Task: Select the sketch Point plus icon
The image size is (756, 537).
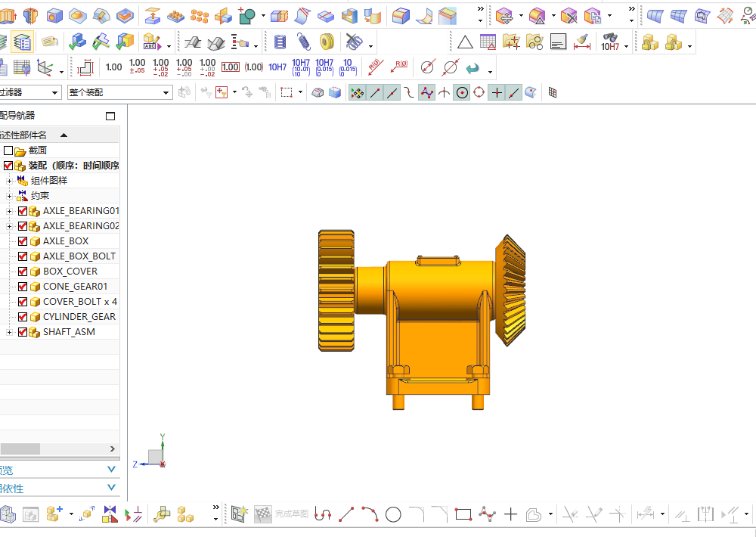Action: point(510,515)
